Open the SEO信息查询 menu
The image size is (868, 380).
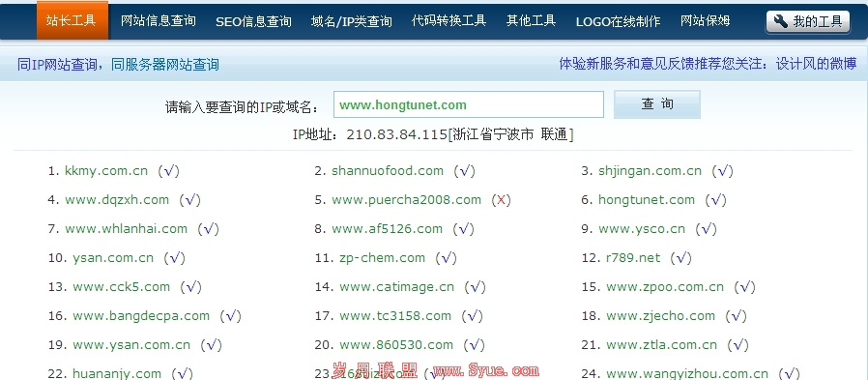coord(253,21)
